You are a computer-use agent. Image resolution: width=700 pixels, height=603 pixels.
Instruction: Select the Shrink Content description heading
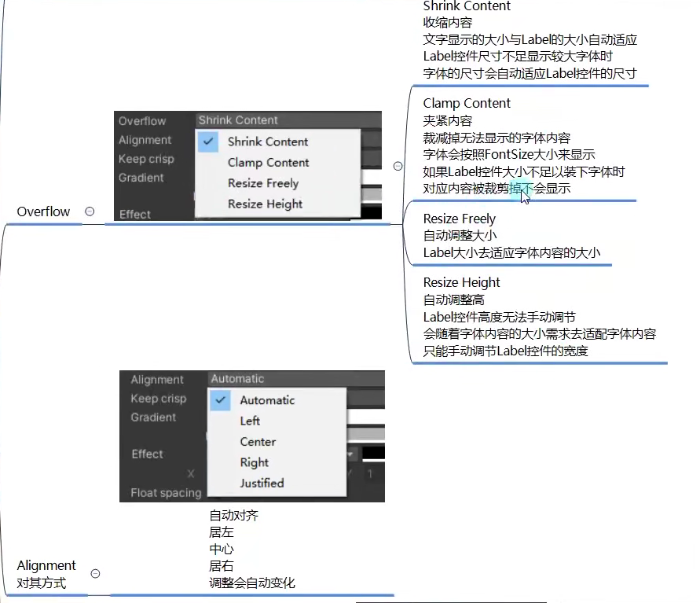coord(467,6)
